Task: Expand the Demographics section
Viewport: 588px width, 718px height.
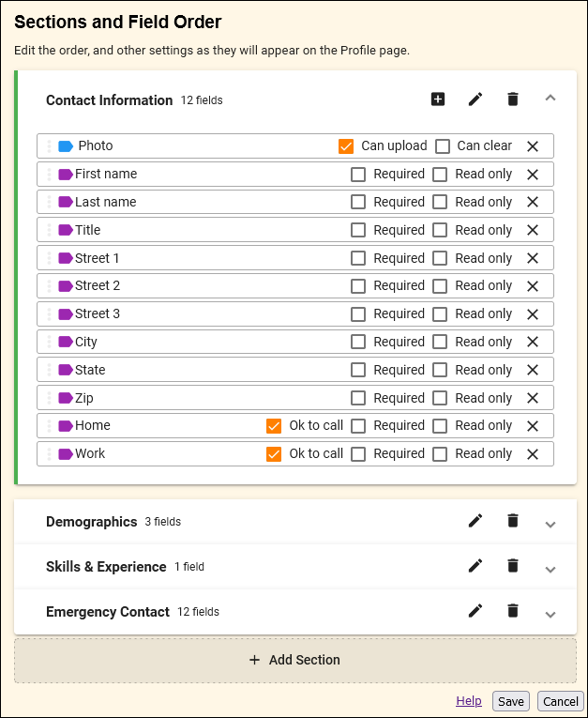Action: (x=550, y=523)
